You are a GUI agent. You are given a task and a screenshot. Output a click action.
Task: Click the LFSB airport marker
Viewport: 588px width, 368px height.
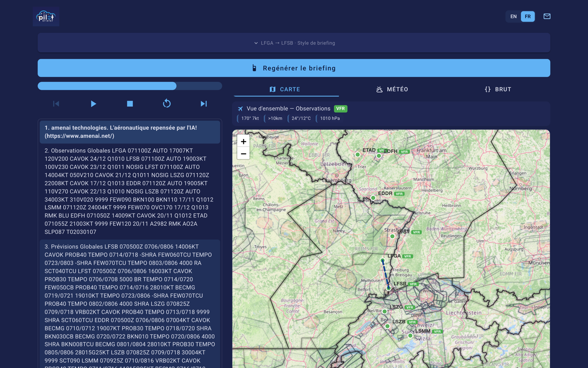tap(389, 288)
